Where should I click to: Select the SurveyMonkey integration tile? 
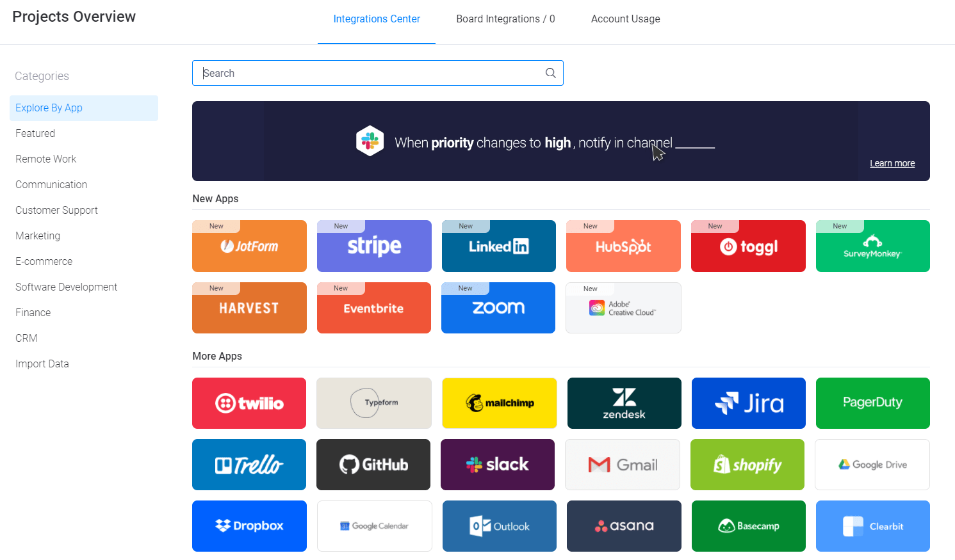[873, 246]
